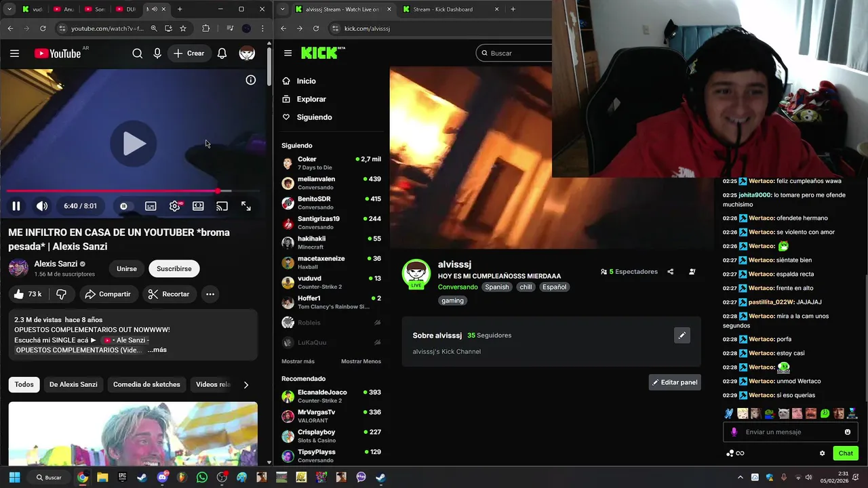Click Mostrar más in Kick sidebar
868x488 pixels.
pos(298,361)
